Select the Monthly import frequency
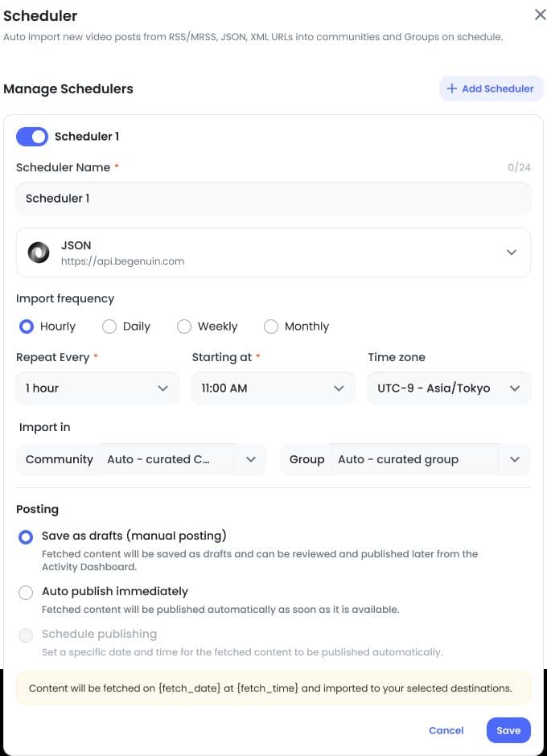This screenshot has height=756, width=547. [x=271, y=327]
